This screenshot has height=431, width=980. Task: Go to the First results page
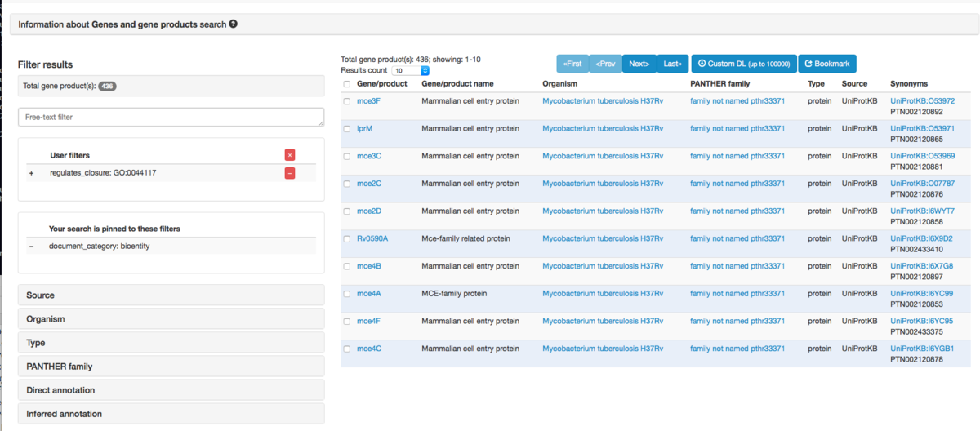point(573,64)
